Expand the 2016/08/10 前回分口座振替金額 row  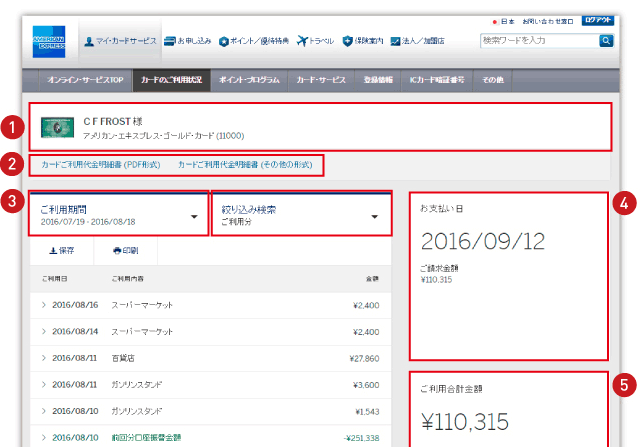(x=44, y=437)
